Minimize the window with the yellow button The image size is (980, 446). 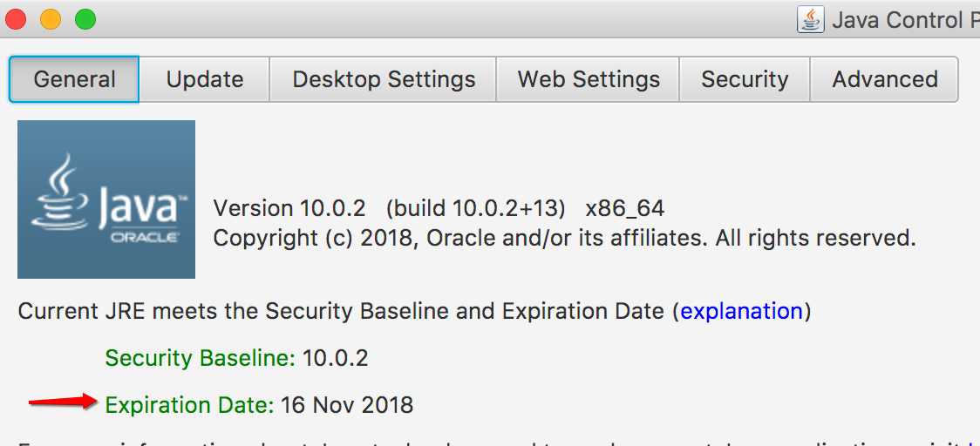coord(50,19)
